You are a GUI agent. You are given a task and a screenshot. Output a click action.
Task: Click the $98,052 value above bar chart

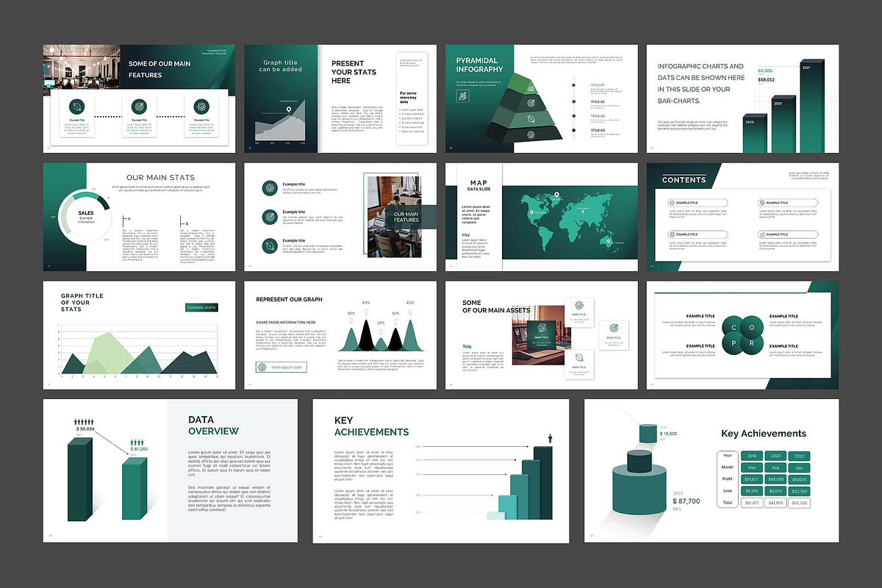pos(767,79)
